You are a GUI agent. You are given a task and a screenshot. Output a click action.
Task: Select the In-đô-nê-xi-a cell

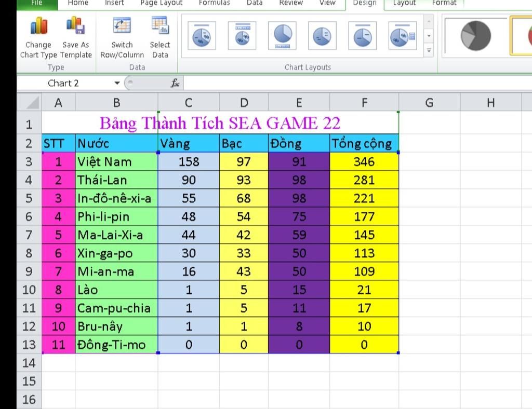point(116,198)
